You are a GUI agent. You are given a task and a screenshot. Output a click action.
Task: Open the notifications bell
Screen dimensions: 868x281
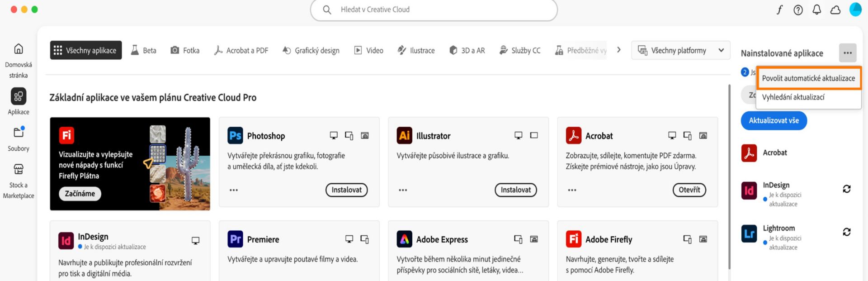pos(817,10)
